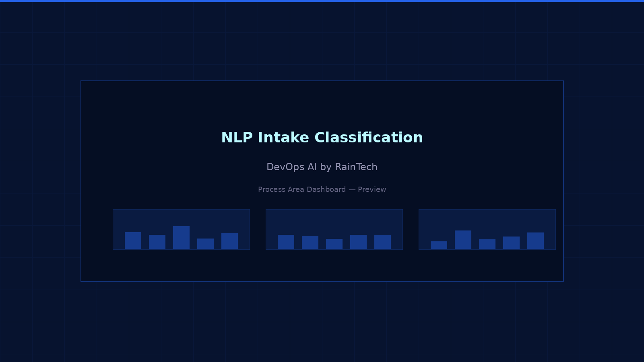This screenshot has height=362, width=644.
Task: Open DevOps AI by RainTech link
Action: click(x=322, y=167)
